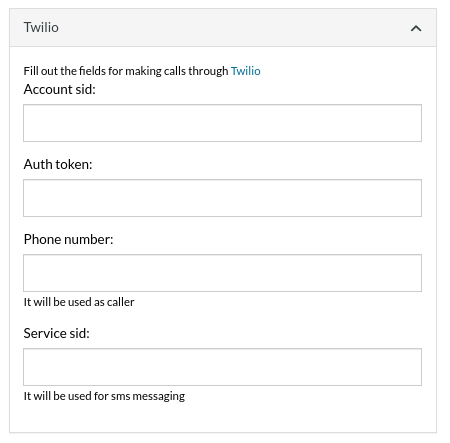Viewport: 450px width, 443px height.
Task: Select the 'Account sid:' label
Action: pyautogui.click(x=60, y=89)
